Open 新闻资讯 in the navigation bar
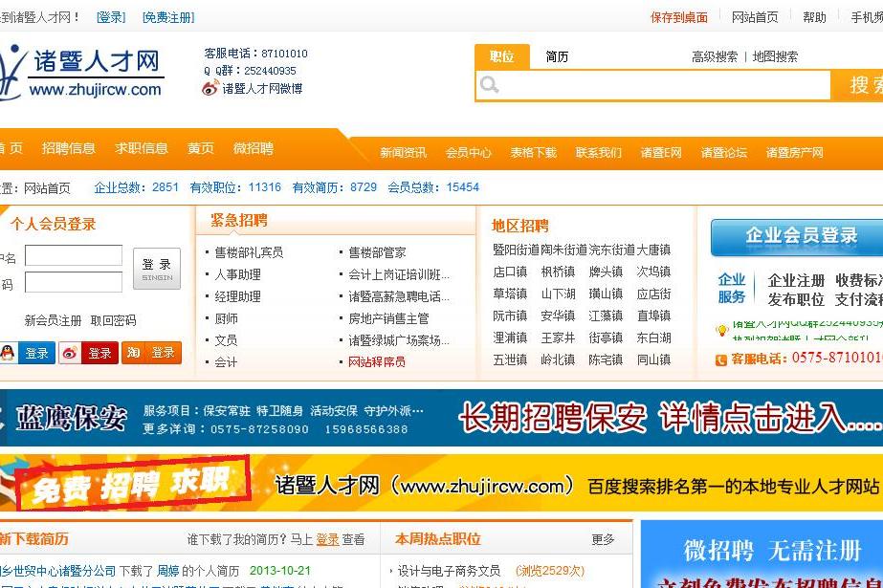The image size is (883, 588). coord(403,152)
